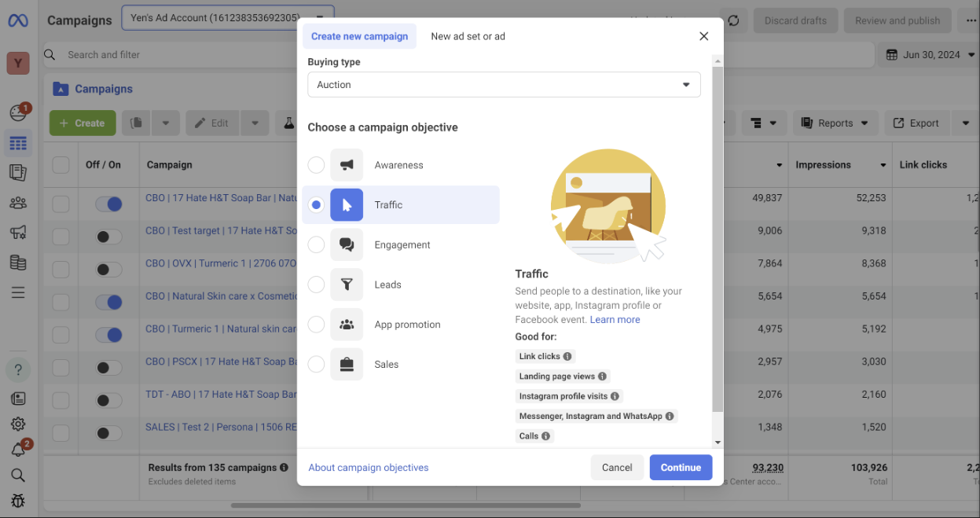Switch to the New ad set or ad tab
The height and width of the screenshot is (518, 980).
coord(468,36)
